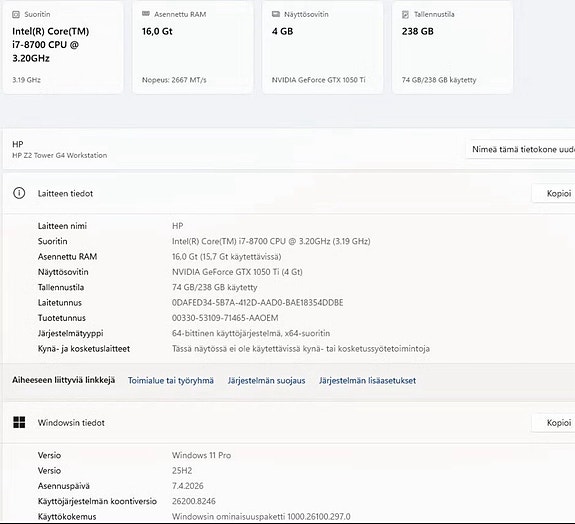Click the storage icon on Tallennustila card
Screen dimensions: 575x524
(x=405, y=14)
